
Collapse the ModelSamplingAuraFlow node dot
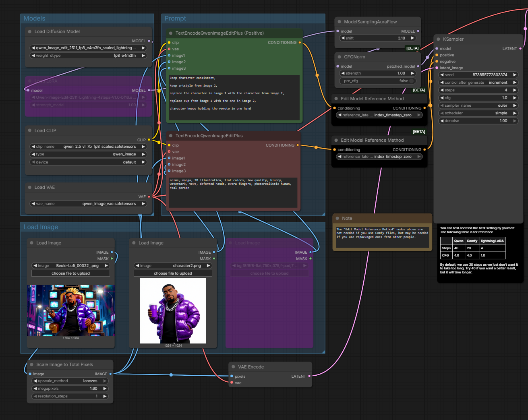tap(339, 22)
